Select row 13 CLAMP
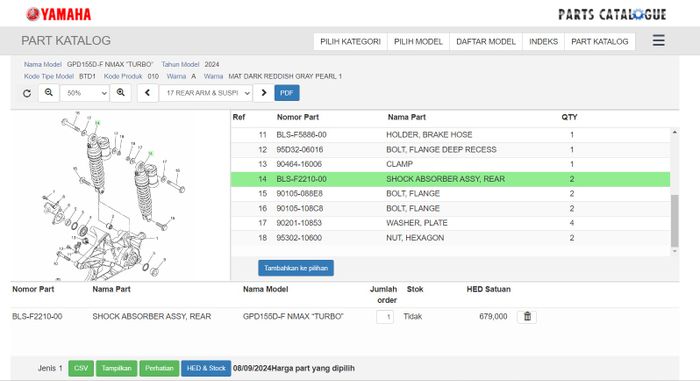 pos(450,164)
